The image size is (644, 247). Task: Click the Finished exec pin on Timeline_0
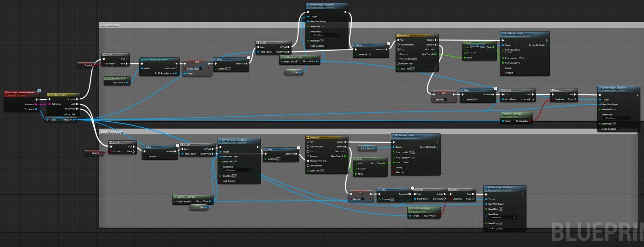(x=436, y=45)
